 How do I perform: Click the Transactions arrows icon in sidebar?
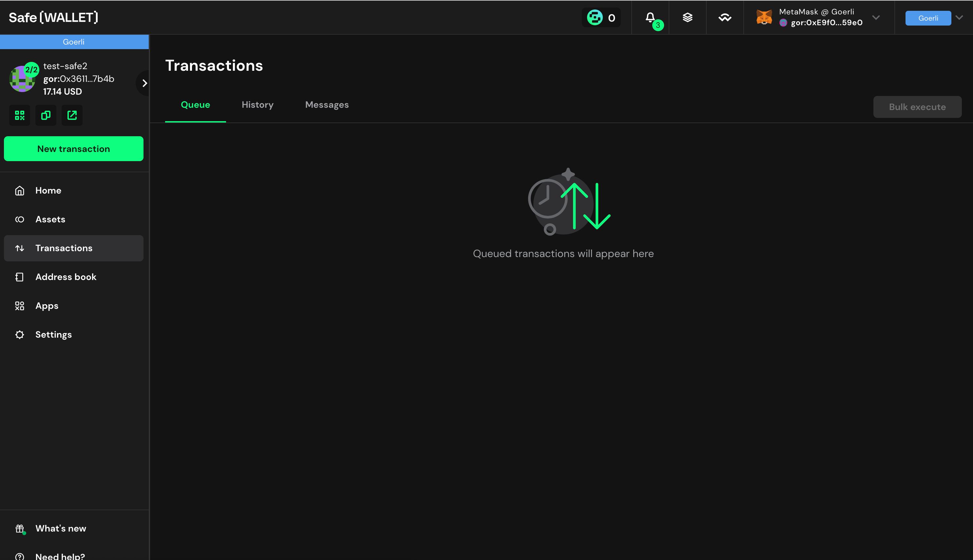20,248
